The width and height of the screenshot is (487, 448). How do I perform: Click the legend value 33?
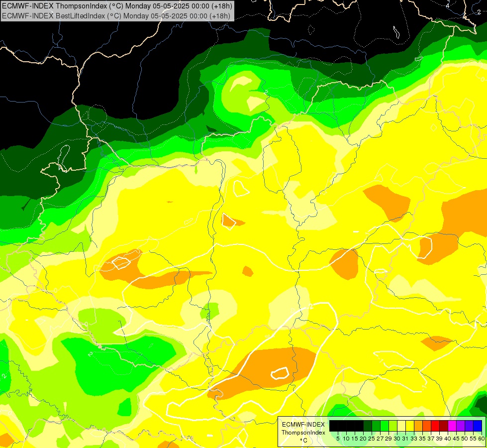coord(414,439)
